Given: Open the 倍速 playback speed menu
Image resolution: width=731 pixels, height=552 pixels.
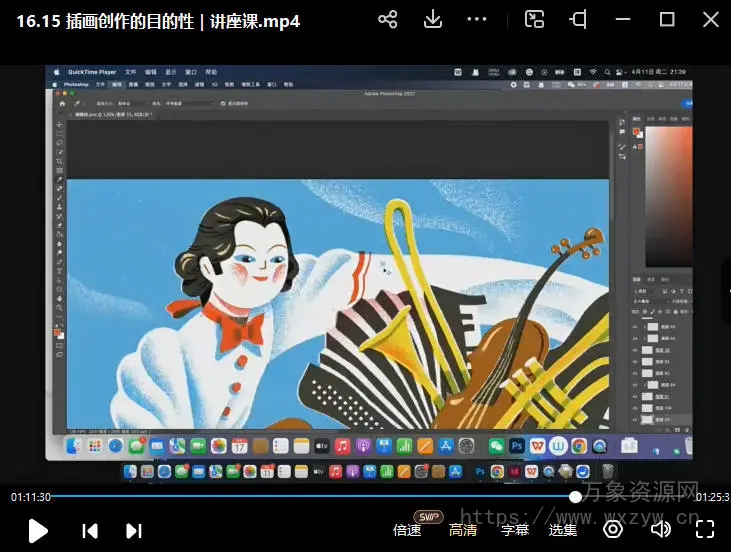Looking at the screenshot, I should [407, 530].
